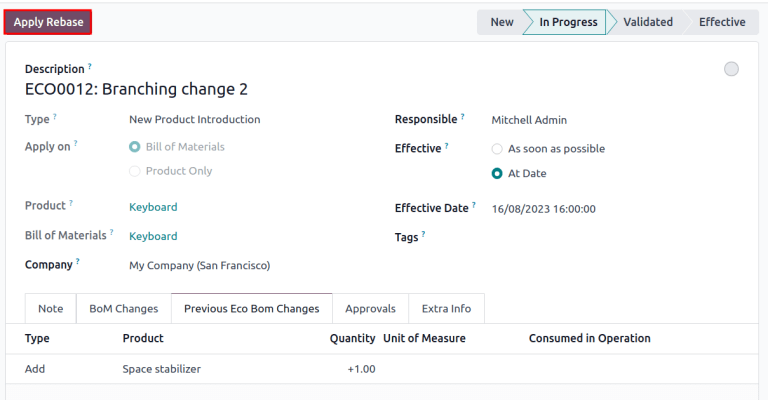Click help icon beside Bill of Materials label
The image size is (768, 400).
point(111,233)
